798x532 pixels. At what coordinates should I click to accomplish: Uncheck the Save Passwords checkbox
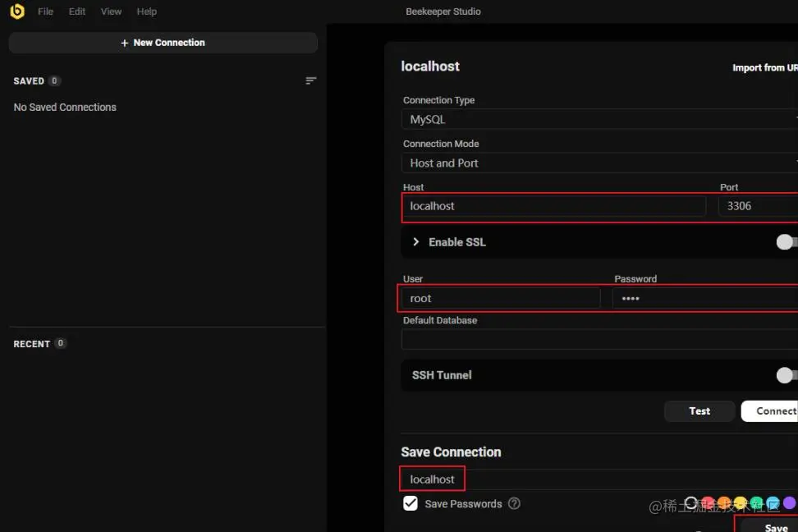(410, 503)
